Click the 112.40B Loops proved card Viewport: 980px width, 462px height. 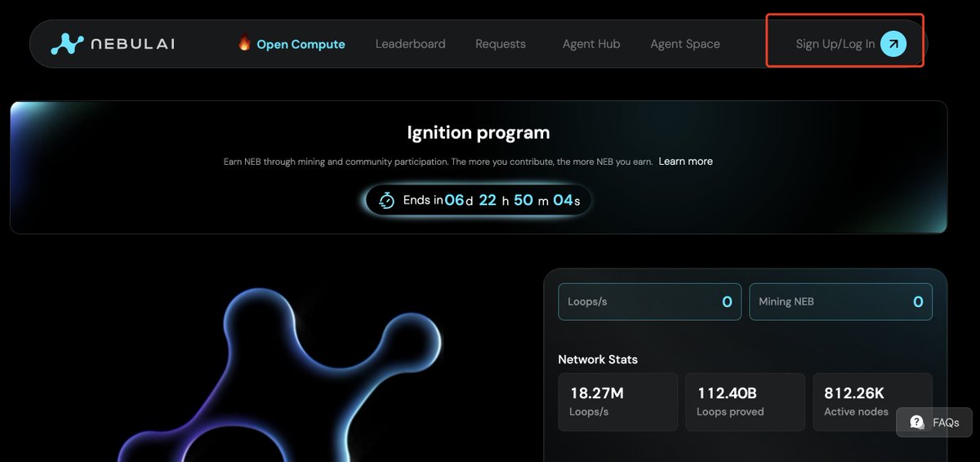(x=746, y=402)
